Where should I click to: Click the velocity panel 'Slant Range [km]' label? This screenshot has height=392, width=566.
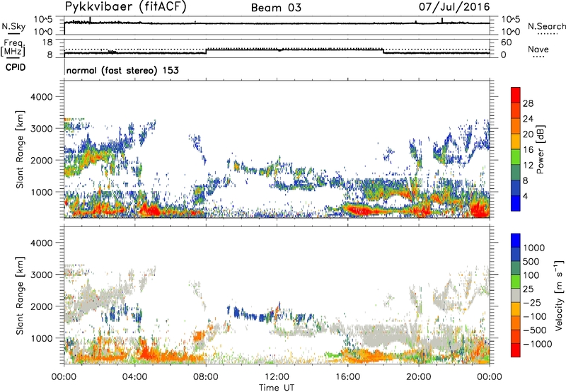pyautogui.click(x=20, y=296)
